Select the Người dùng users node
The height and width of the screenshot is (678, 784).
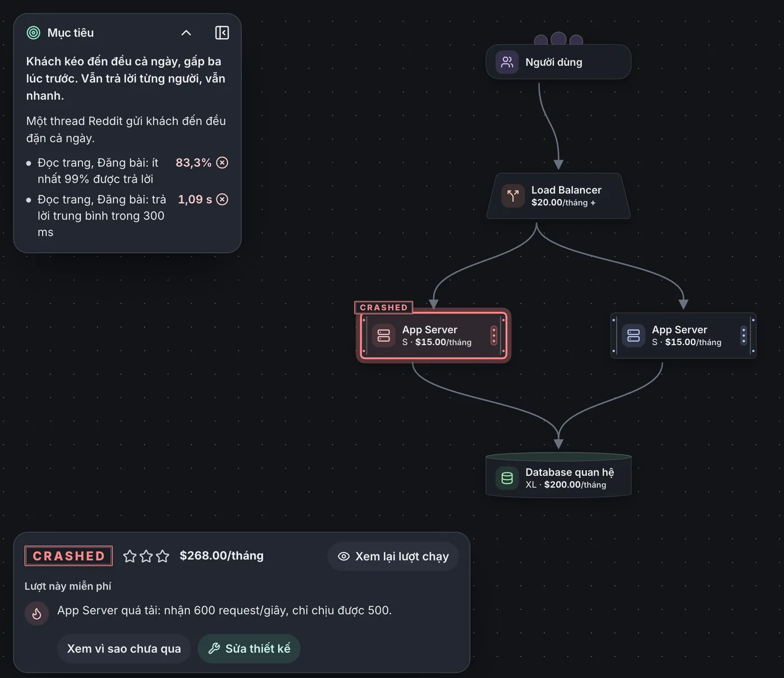tap(558, 62)
